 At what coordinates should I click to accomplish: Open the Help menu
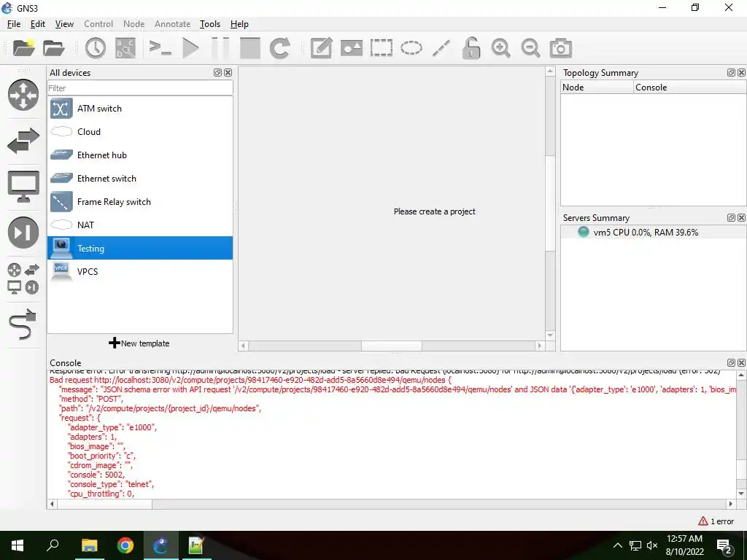(x=239, y=24)
